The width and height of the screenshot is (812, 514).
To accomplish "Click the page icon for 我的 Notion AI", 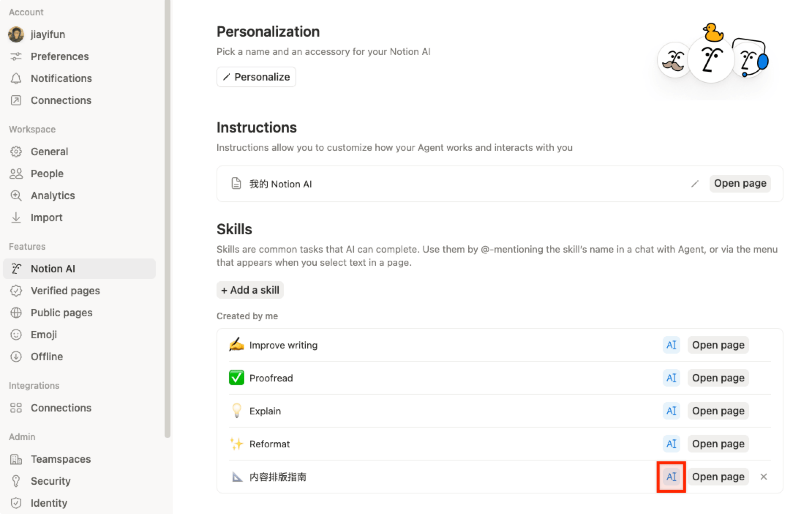I will (236, 183).
